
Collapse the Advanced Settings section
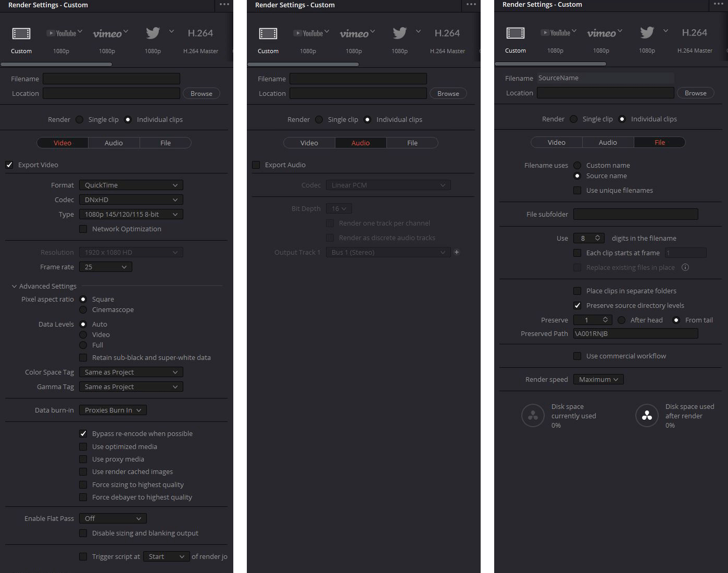(x=14, y=286)
